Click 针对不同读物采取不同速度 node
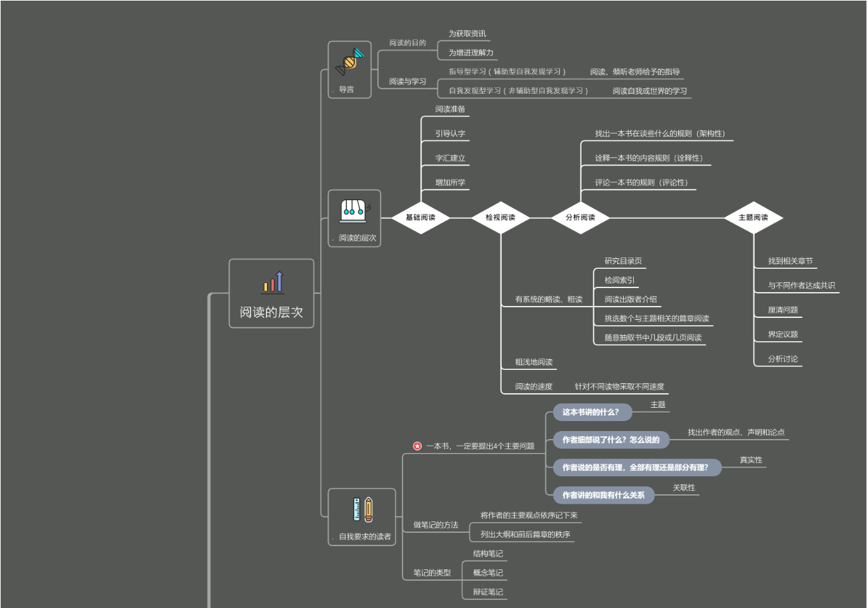Viewport: 868px width, 608px height. (x=620, y=386)
